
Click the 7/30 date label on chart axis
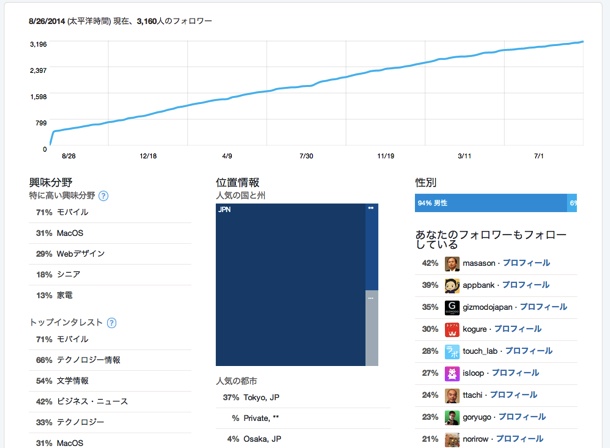(306, 156)
